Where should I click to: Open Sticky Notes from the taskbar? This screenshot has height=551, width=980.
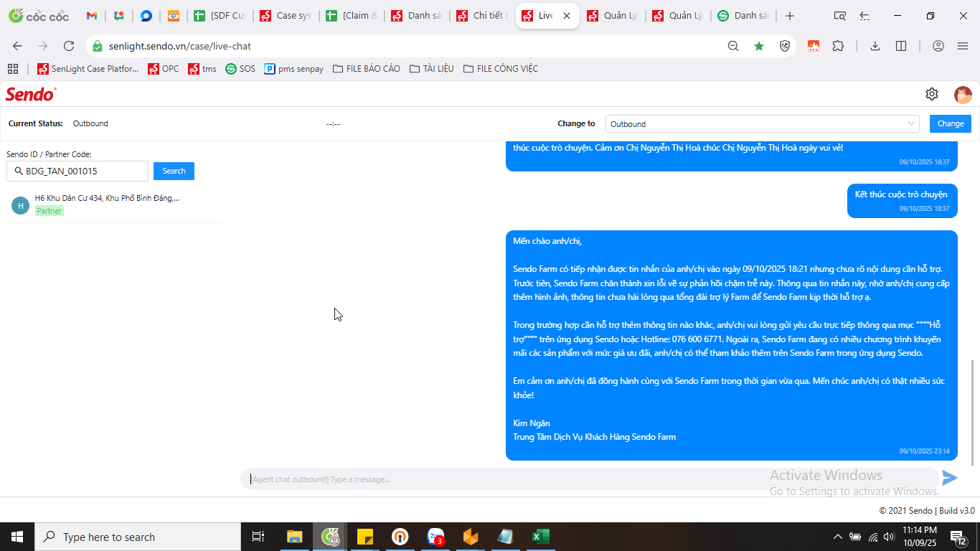click(x=365, y=537)
